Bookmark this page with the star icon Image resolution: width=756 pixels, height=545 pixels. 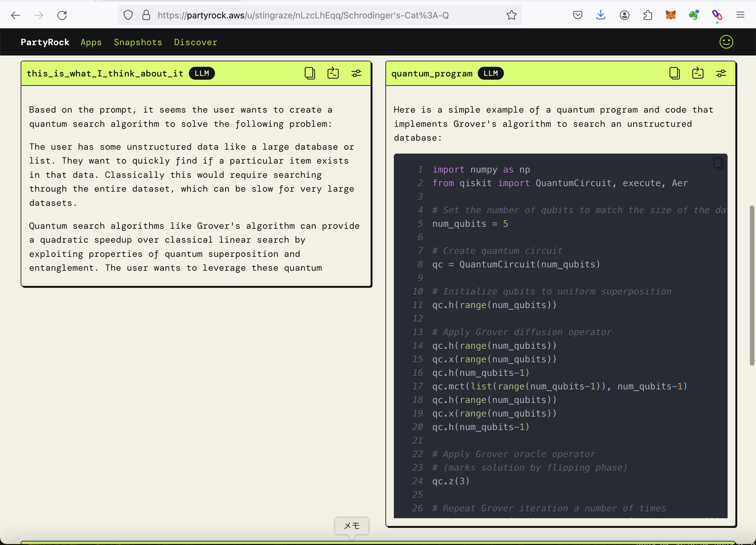[511, 15]
